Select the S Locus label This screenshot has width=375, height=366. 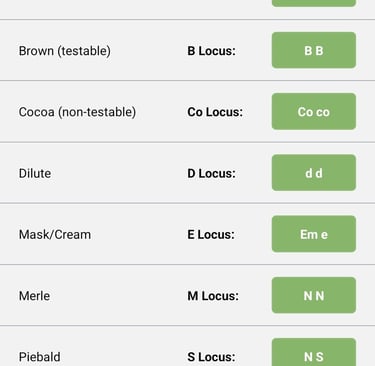(211, 357)
